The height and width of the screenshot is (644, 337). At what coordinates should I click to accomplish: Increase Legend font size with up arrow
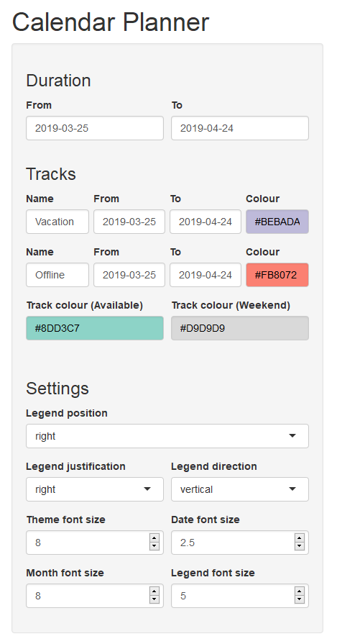click(x=300, y=592)
